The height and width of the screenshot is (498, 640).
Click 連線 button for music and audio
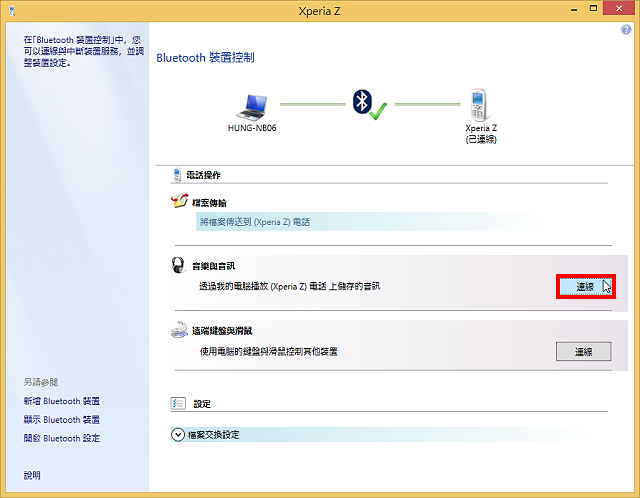pos(585,287)
